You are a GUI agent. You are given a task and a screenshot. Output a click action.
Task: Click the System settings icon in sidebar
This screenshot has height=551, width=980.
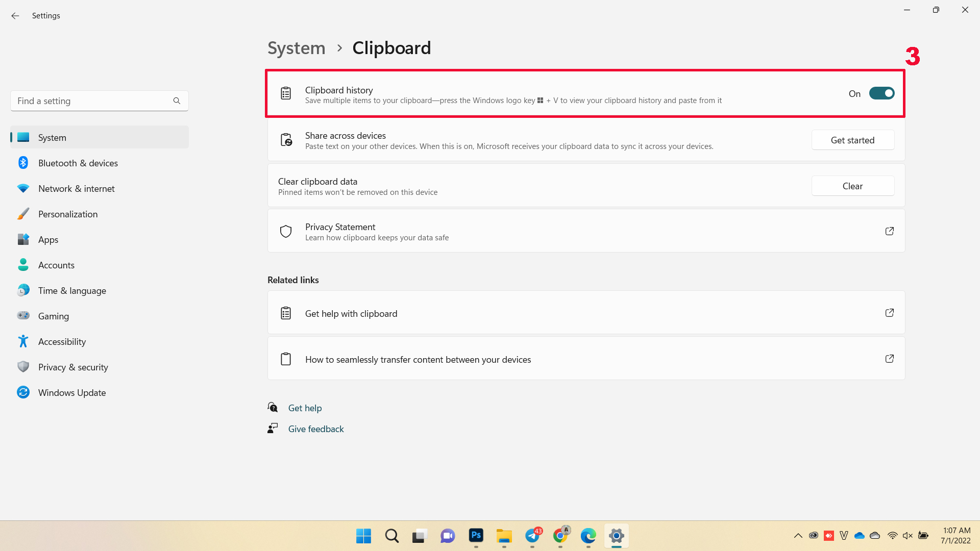pos(23,137)
